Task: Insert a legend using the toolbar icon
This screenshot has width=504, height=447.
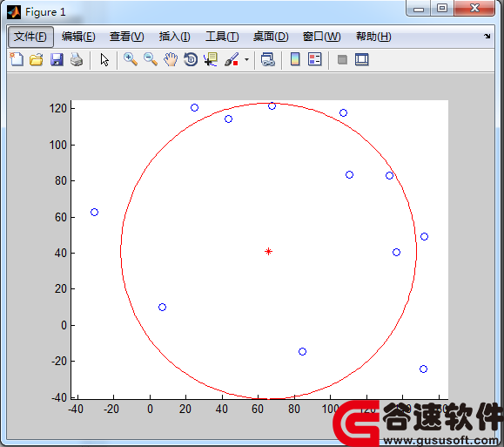Action: pyautogui.click(x=315, y=59)
